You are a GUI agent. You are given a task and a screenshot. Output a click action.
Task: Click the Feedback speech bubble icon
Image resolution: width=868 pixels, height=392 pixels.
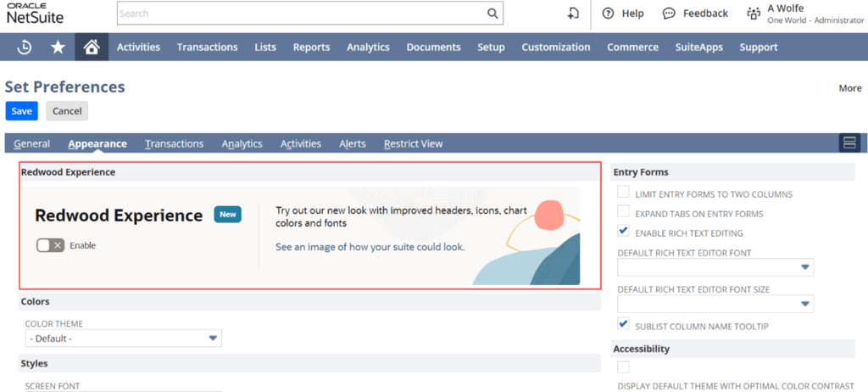coord(670,14)
